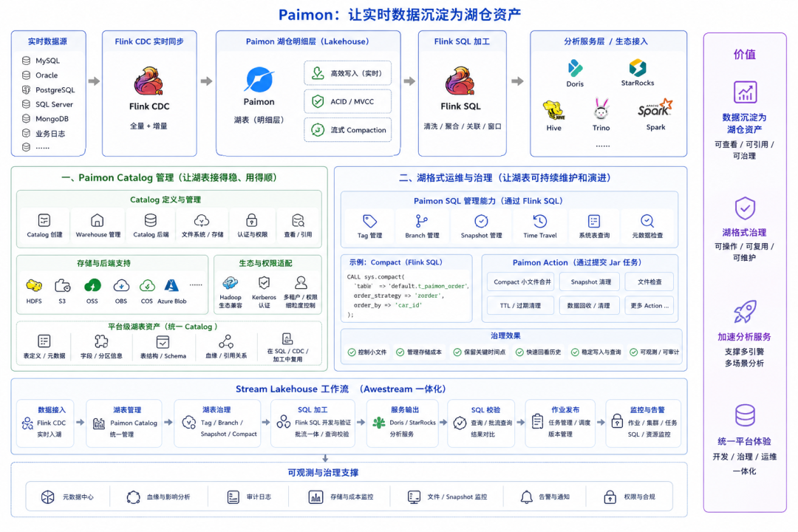Click the MySQL data source entry
Image resolution: width=798 pixels, height=532 pixels.
[41, 61]
